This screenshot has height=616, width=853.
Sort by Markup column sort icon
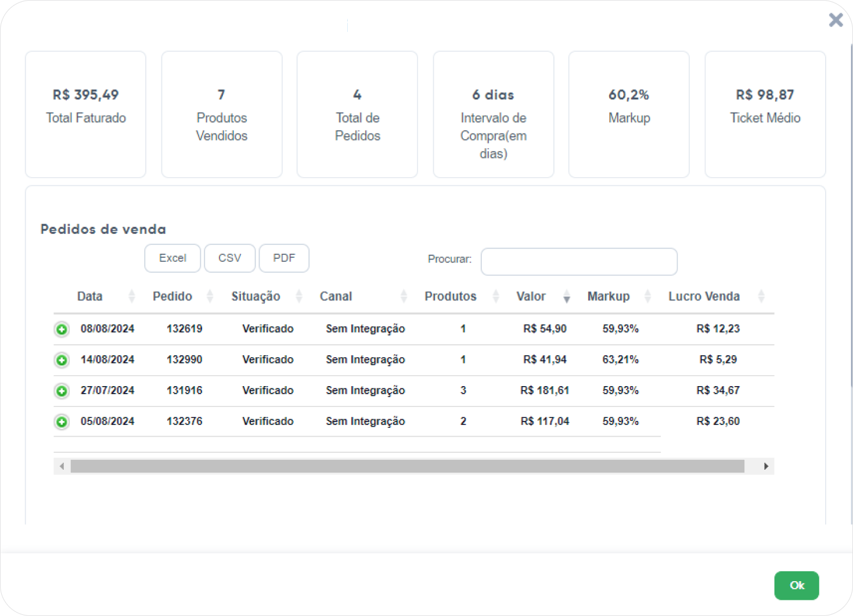point(647,296)
